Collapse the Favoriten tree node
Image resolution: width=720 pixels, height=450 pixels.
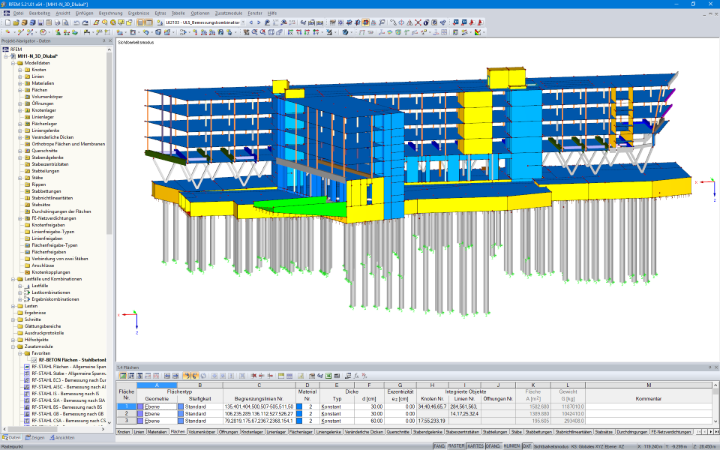tap(20, 353)
